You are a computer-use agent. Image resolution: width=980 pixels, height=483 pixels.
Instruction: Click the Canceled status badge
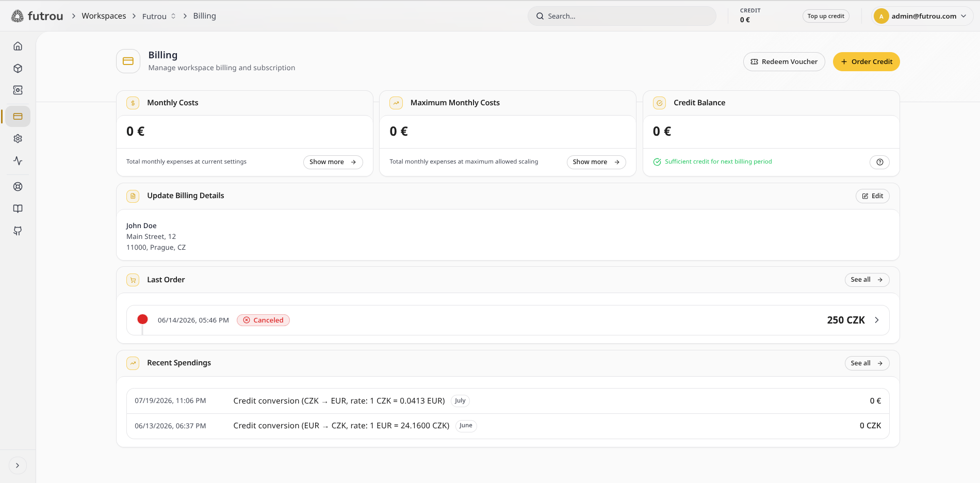click(x=263, y=320)
